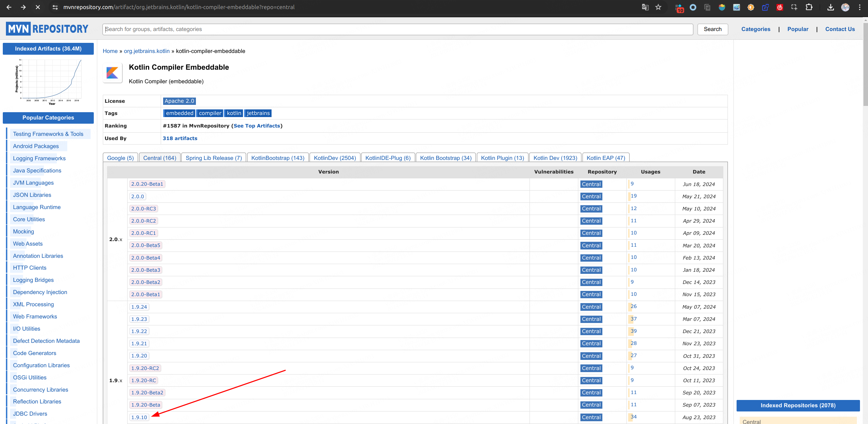Viewport: 868px width, 424px height.
Task: Toggle the embedded tag filter
Action: (x=180, y=113)
